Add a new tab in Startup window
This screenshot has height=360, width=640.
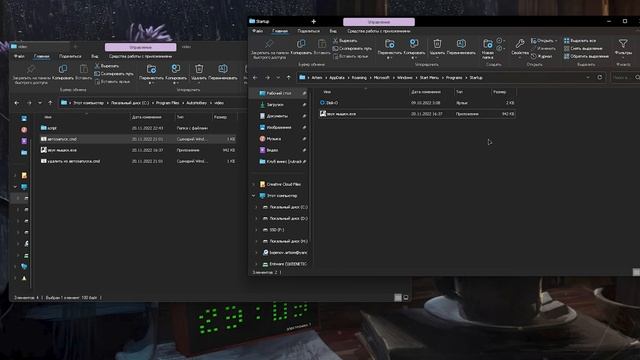313,21
